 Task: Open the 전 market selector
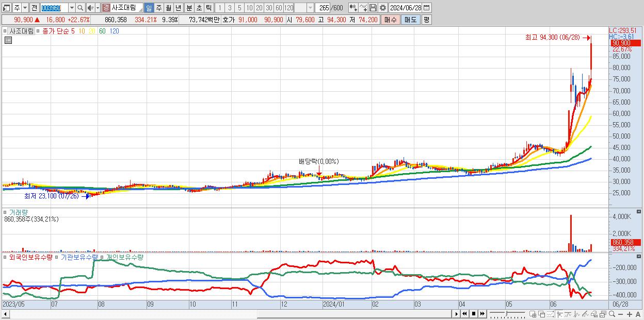pos(34,8)
